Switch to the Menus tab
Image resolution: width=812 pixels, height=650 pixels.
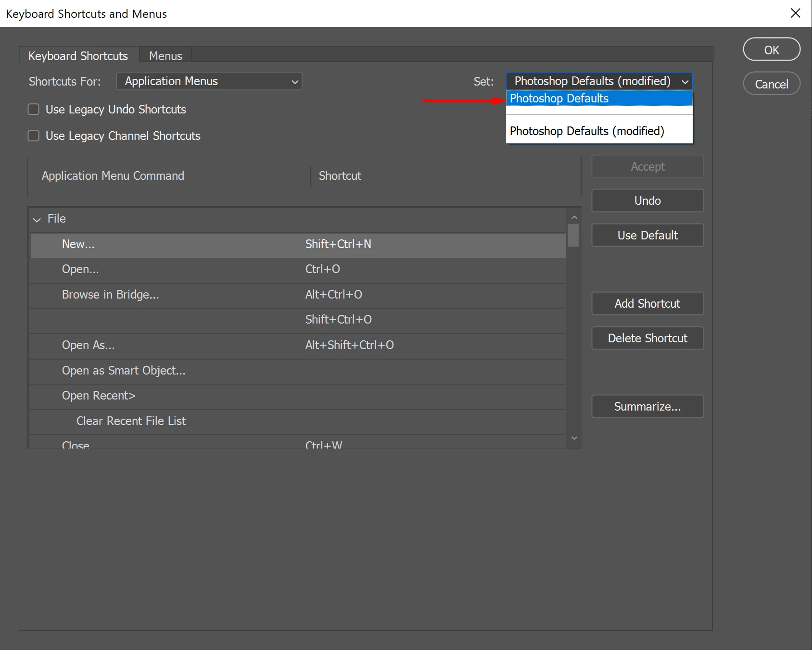point(165,56)
